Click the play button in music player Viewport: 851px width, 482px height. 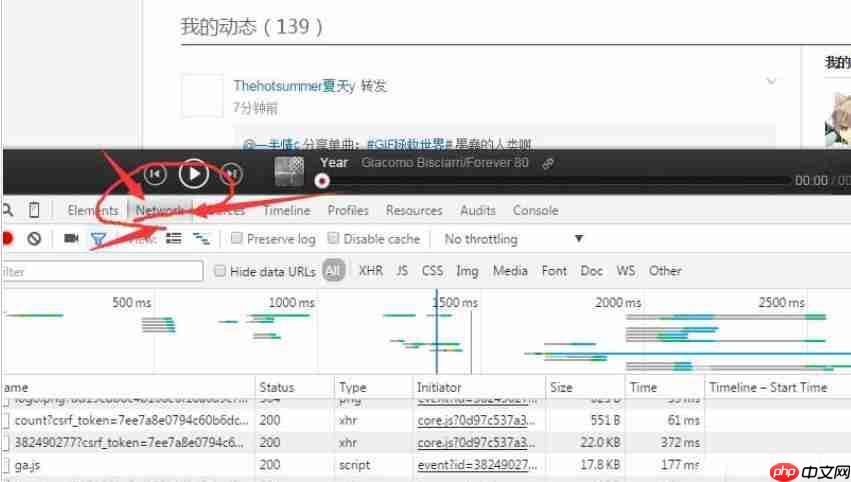(x=193, y=174)
